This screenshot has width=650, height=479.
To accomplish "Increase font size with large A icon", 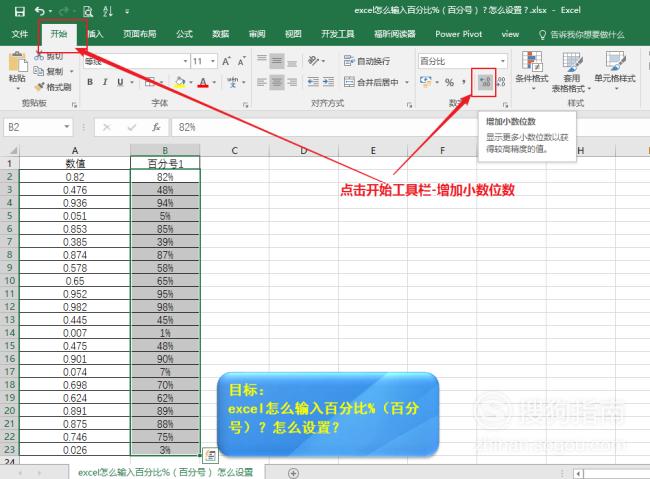I will pyautogui.click(x=226, y=61).
